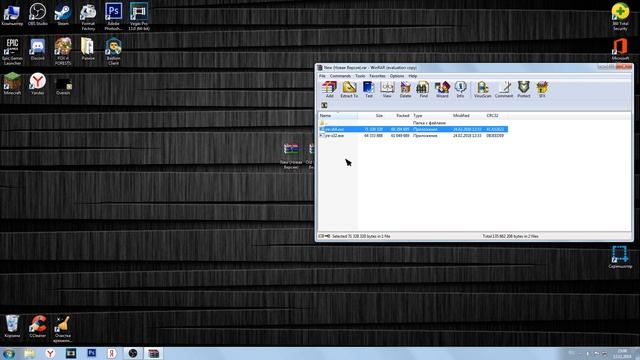Click the Find toolbar icon
Viewport: 640px width, 360px height.
click(x=423, y=89)
